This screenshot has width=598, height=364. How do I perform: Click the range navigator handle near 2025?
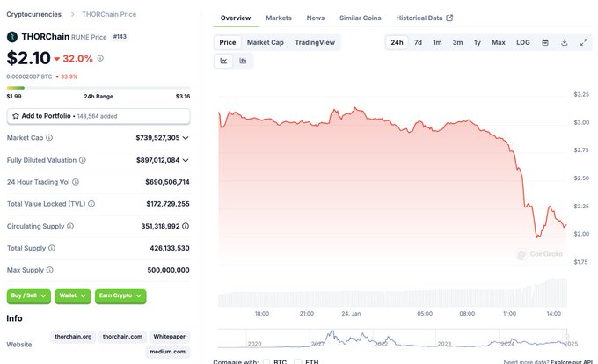point(566,339)
